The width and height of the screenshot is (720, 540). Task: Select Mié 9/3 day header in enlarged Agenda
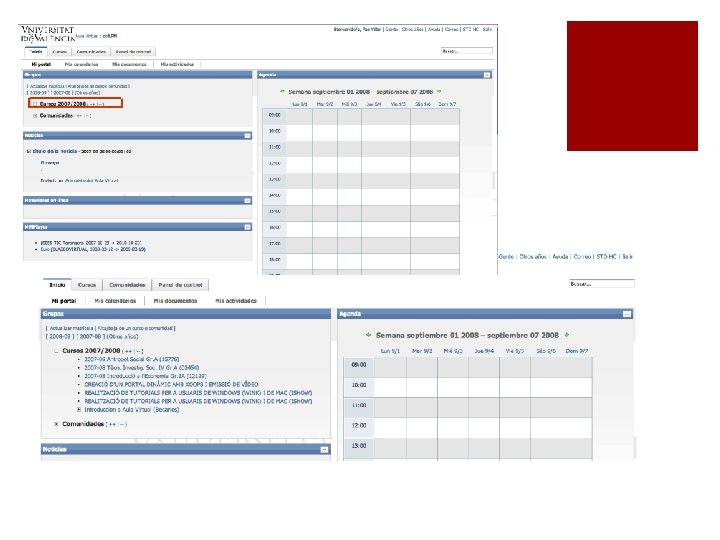click(x=453, y=351)
